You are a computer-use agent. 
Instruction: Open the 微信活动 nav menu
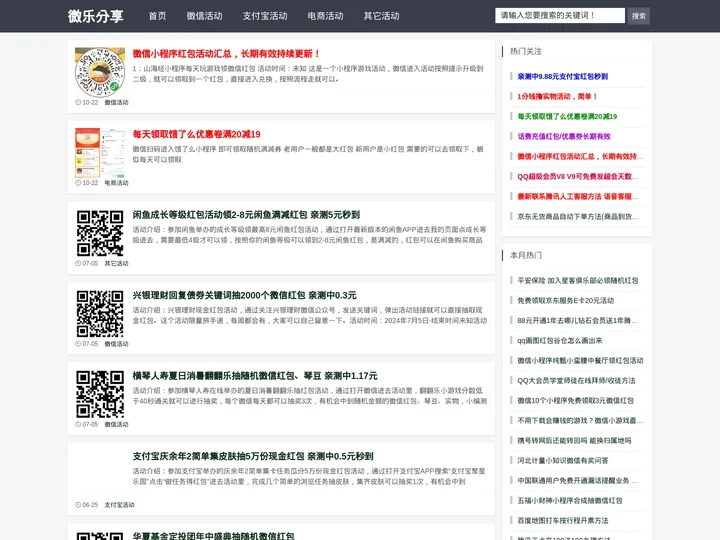[204, 16]
